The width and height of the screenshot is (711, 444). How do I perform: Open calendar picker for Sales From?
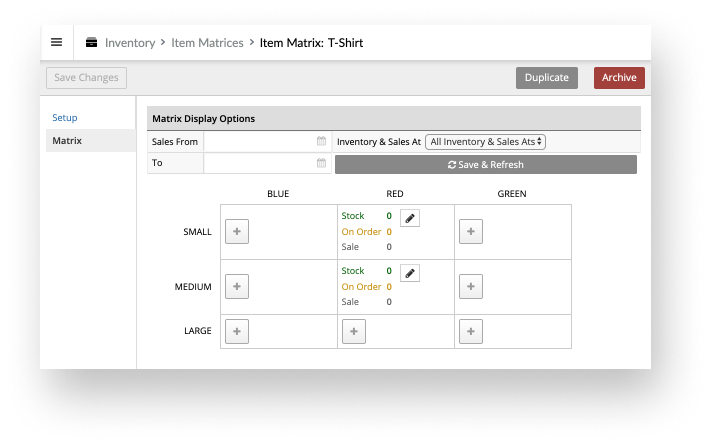(x=321, y=141)
